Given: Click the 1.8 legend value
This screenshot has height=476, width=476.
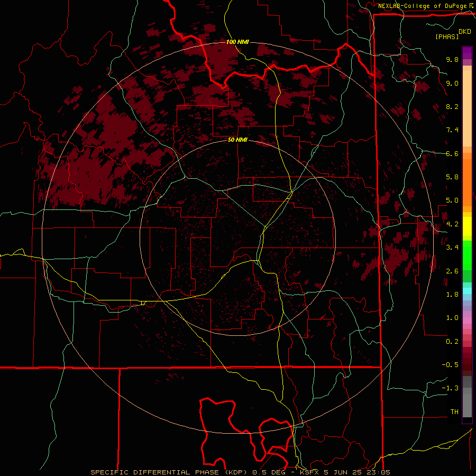Looking at the screenshot, I should 452,295.
